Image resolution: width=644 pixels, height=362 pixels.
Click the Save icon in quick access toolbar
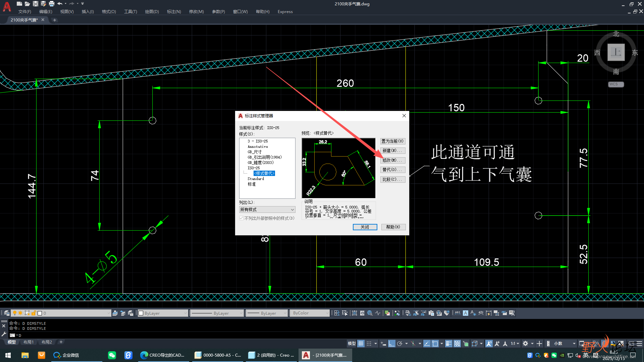[35, 4]
